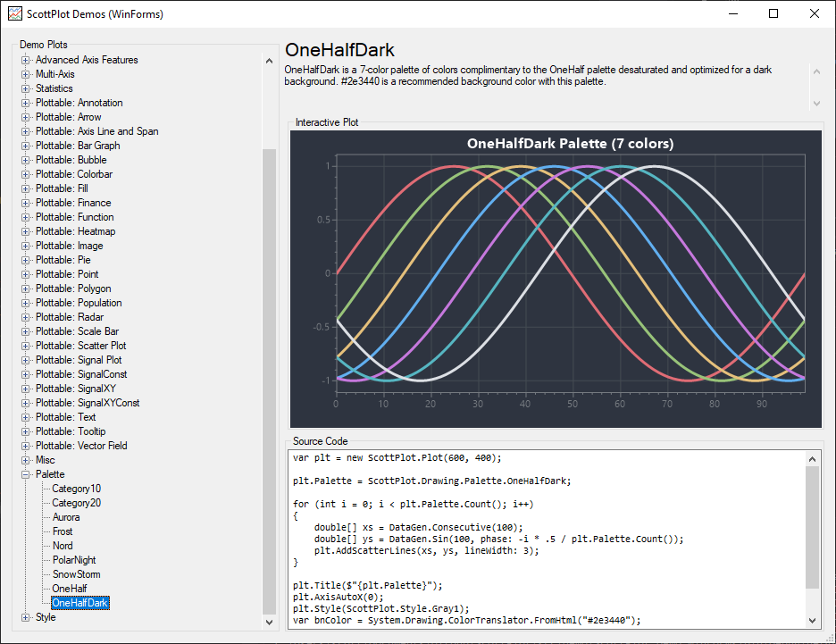836x644 pixels.
Task: Open Plottable: SignalXY demos
Action: 76,389
